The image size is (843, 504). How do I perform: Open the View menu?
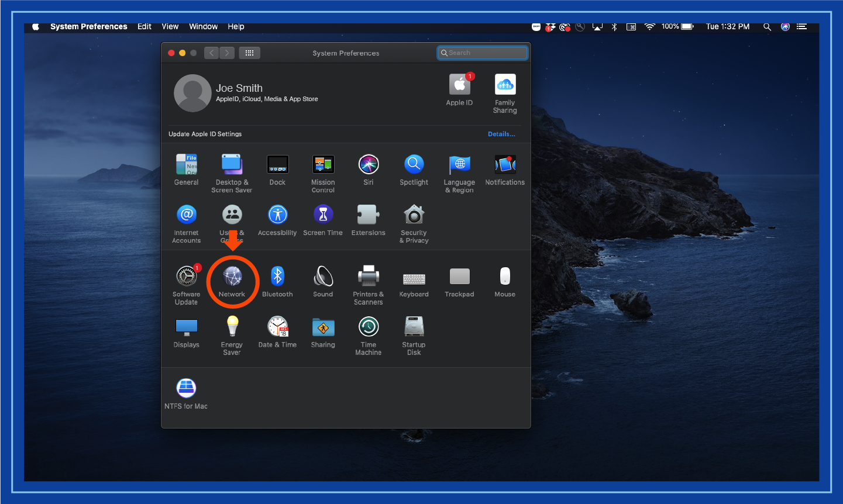[x=170, y=27]
